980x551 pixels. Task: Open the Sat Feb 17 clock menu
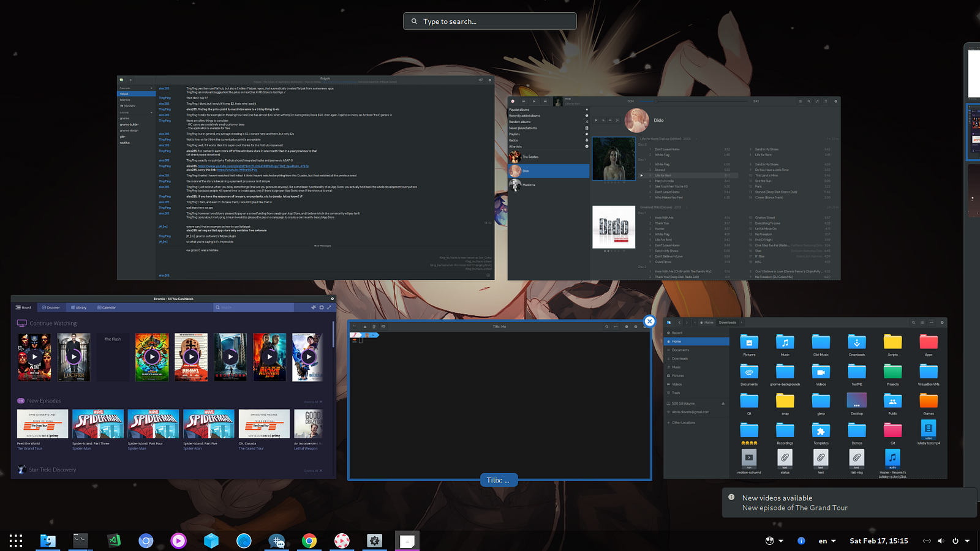tap(879, 541)
